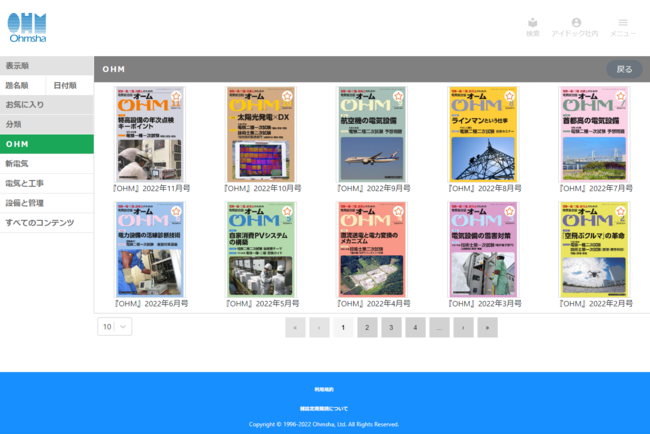Click the 『OHM』2022年9月号 title text
This screenshot has width=650, height=435.
tap(374, 189)
